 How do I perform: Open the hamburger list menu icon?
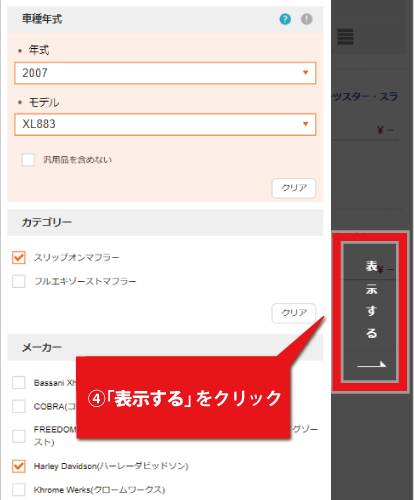(345, 37)
